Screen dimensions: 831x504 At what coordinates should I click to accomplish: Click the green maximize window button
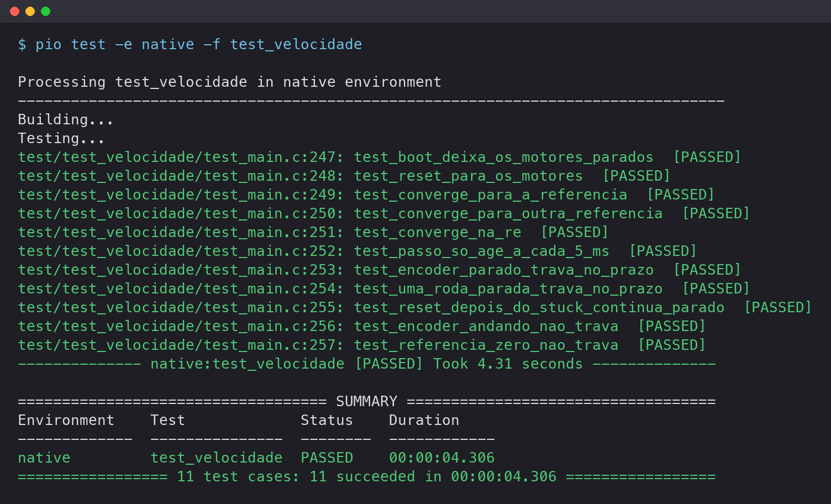coord(46,11)
